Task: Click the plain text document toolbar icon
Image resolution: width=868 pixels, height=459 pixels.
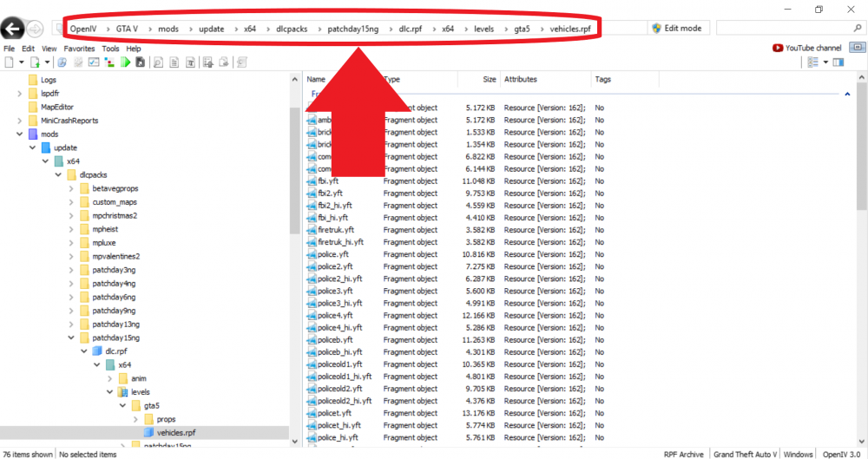Action: point(174,62)
